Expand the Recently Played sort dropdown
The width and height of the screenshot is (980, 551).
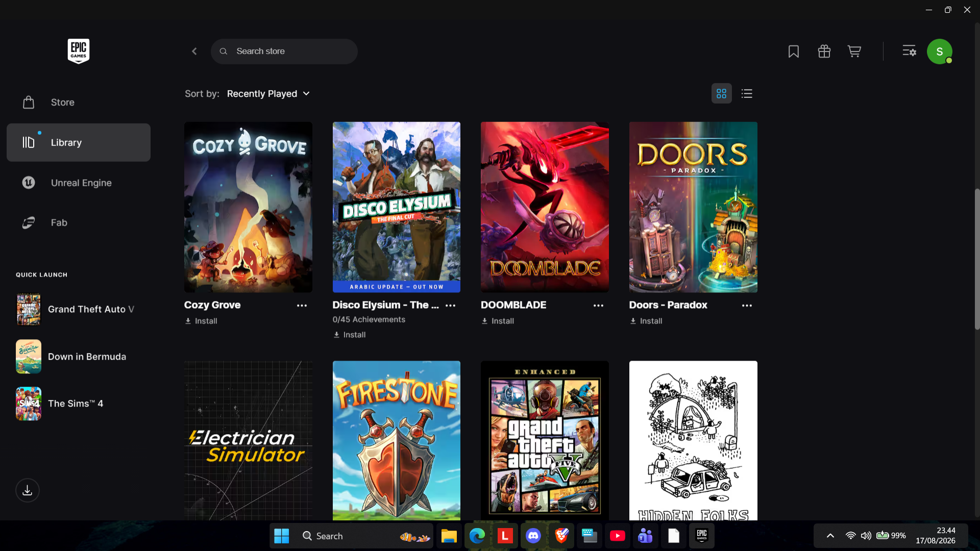click(x=268, y=94)
